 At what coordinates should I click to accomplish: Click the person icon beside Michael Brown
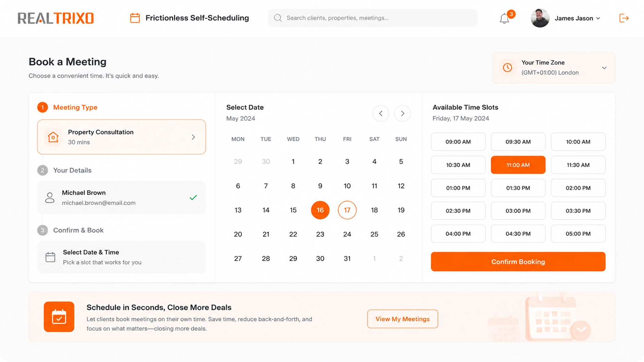(50, 197)
